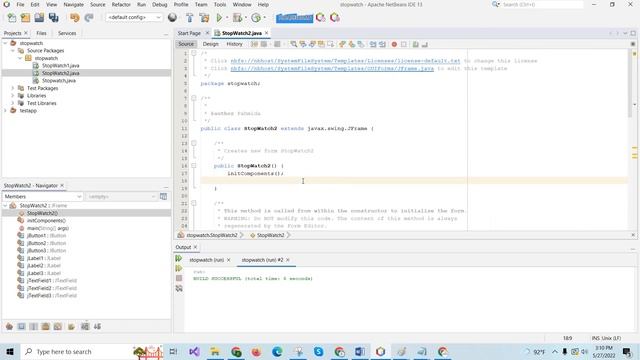
Task: Select initComponents() in Navigator
Action: [46, 221]
